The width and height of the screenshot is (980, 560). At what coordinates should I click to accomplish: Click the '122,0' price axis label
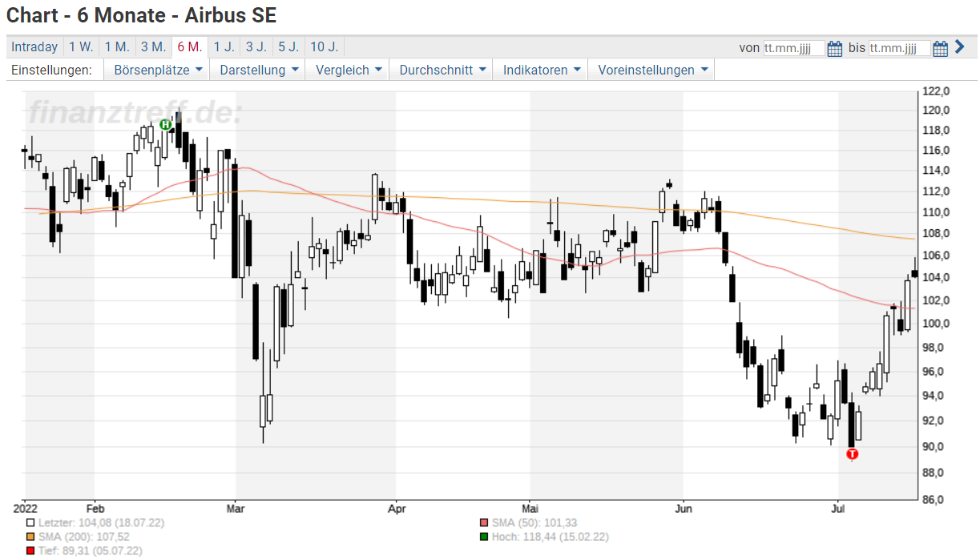pos(936,91)
